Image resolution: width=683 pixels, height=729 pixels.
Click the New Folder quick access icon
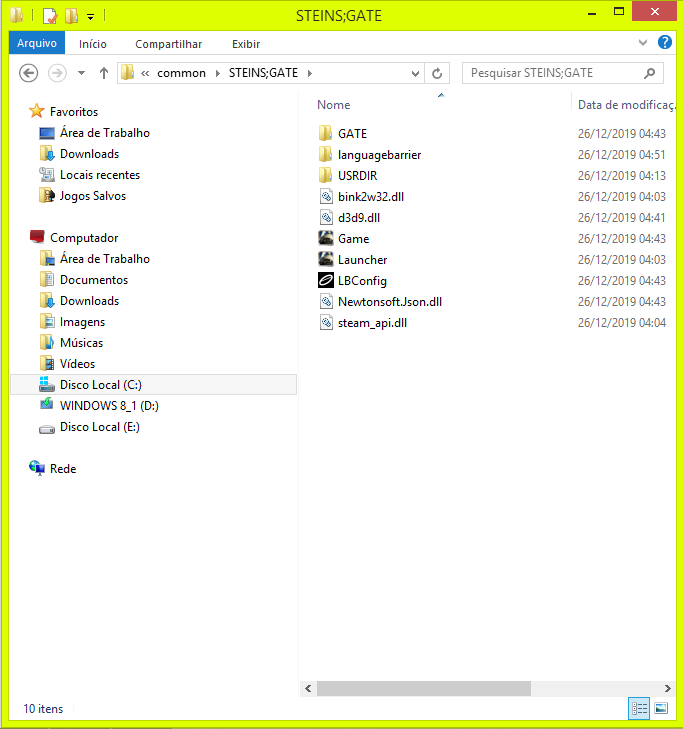click(x=71, y=16)
